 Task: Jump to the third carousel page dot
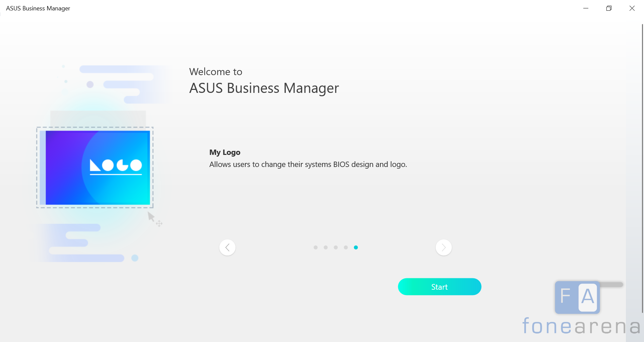[336, 247]
